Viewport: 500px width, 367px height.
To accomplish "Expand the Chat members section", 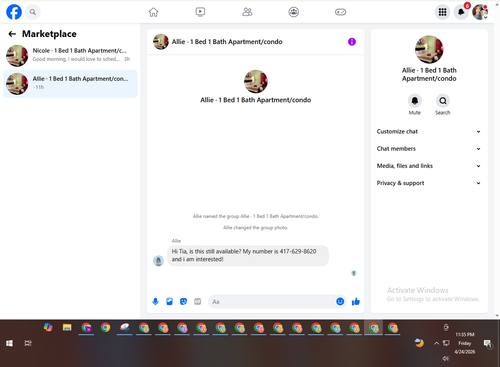I will click(x=429, y=149).
